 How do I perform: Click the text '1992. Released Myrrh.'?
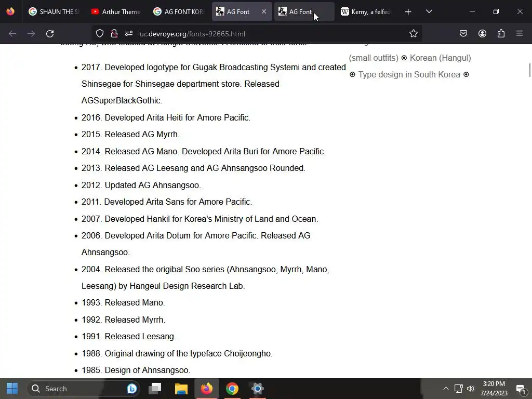124,320
